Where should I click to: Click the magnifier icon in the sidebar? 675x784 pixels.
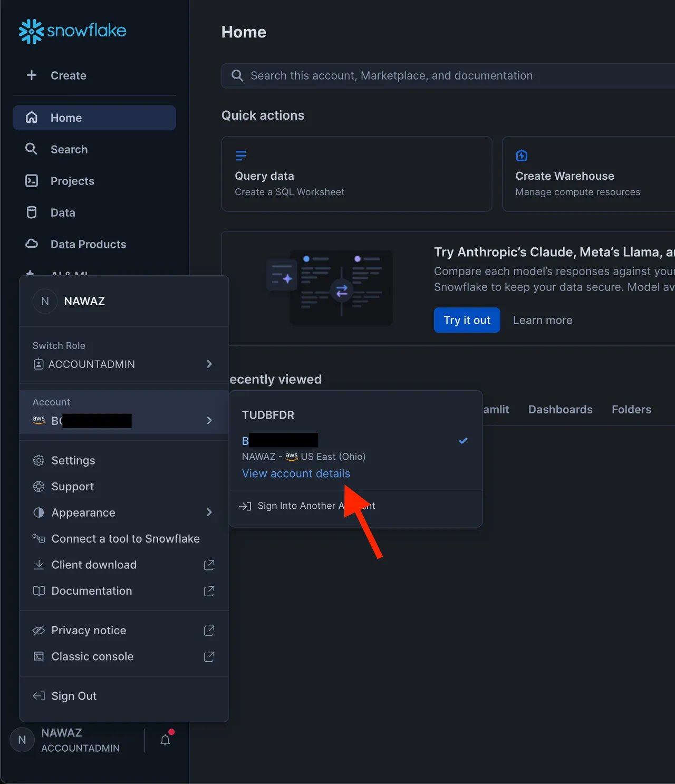pos(31,149)
